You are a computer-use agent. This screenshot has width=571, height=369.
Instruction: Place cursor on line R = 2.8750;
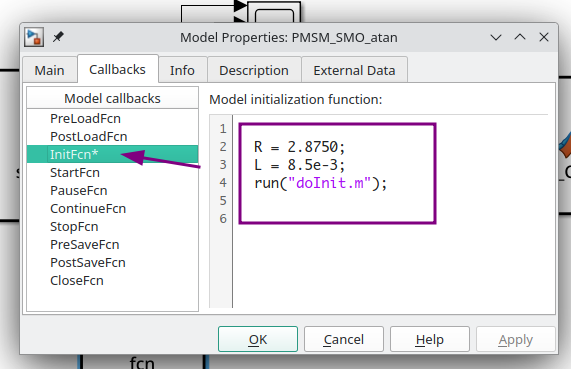click(x=299, y=147)
